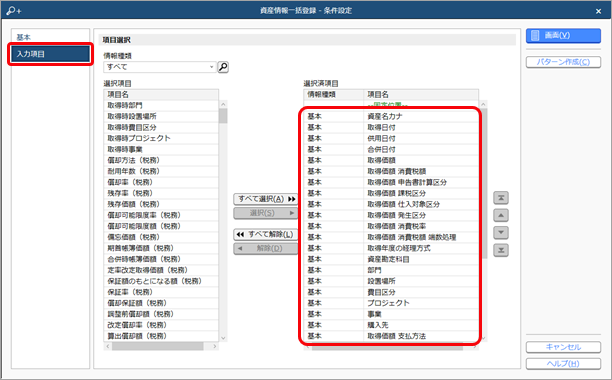This screenshot has width=612, height=380.
Task: Select 取得時事業 in the left list
Action: coord(161,149)
